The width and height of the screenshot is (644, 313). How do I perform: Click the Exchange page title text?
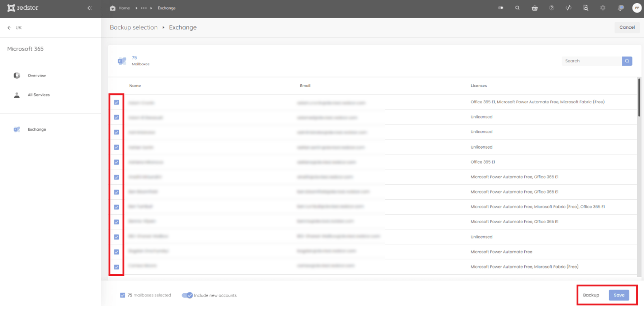pyautogui.click(x=183, y=27)
